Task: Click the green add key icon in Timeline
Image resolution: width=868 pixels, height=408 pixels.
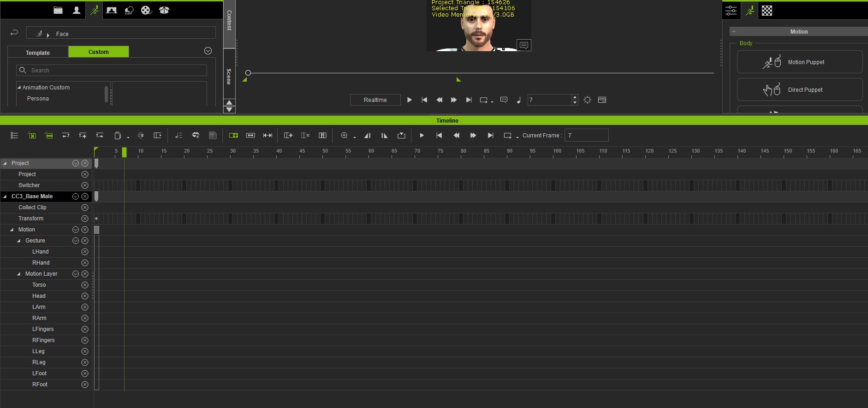Action: tap(233, 136)
